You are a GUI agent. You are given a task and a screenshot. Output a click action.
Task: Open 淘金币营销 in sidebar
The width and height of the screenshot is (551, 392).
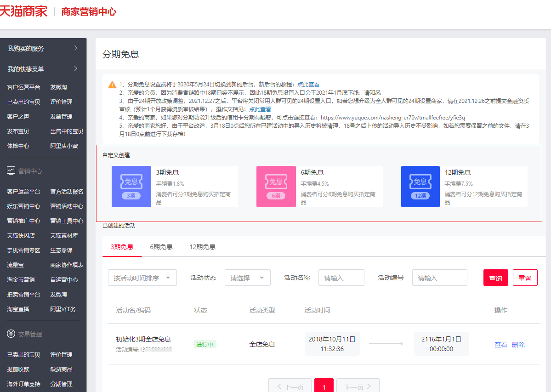pos(21,280)
